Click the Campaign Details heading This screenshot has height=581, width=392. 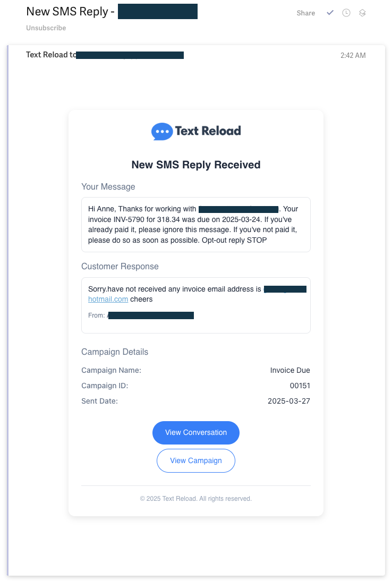point(115,352)
